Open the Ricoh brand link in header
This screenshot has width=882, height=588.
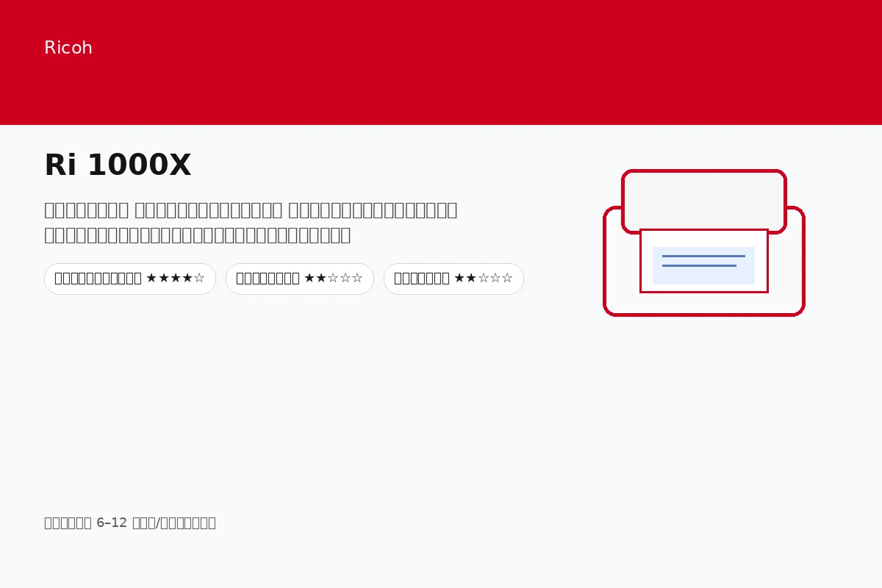coord(68,48)
